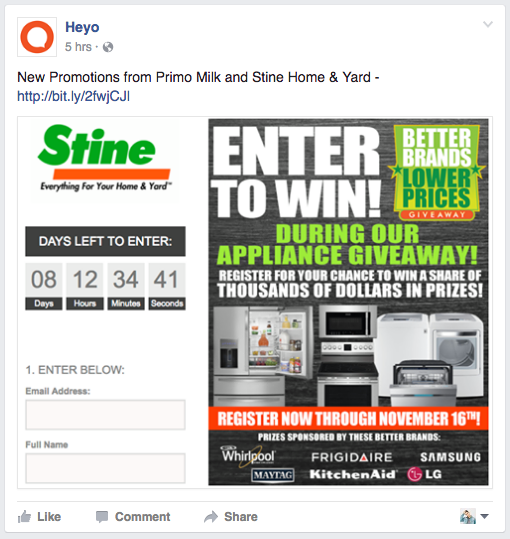
Task: Open the post options chevron menu
Action: pyautogui.click(x=488, y=24)
